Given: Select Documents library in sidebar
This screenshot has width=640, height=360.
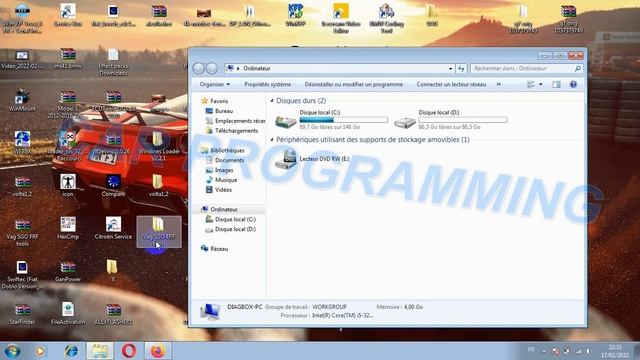Looking at the screenshot, I should (x=225, y=160).
